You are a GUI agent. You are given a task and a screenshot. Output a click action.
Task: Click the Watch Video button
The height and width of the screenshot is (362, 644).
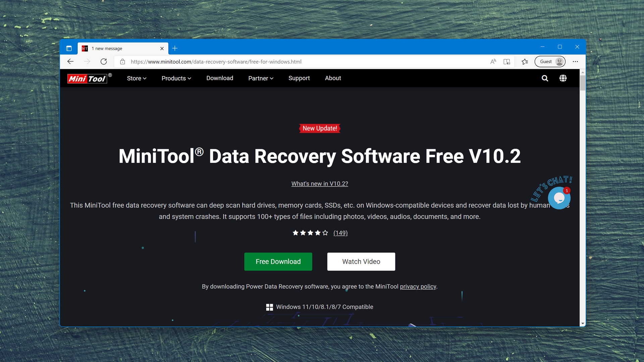(361, 261)
